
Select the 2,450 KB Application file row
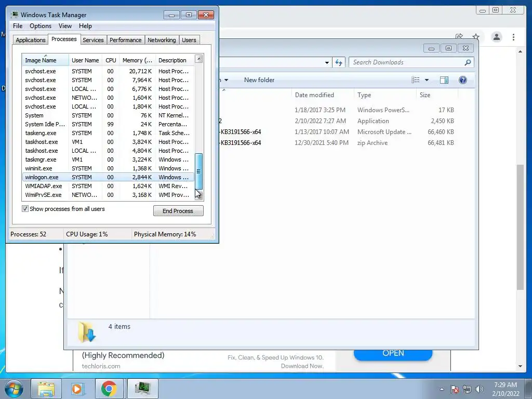(x=338, y=121)
